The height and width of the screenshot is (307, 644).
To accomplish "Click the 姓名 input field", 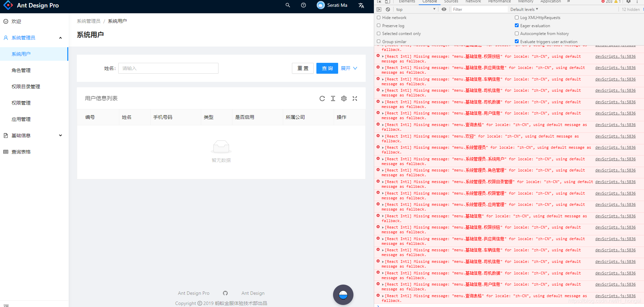I will coord(168,68).
